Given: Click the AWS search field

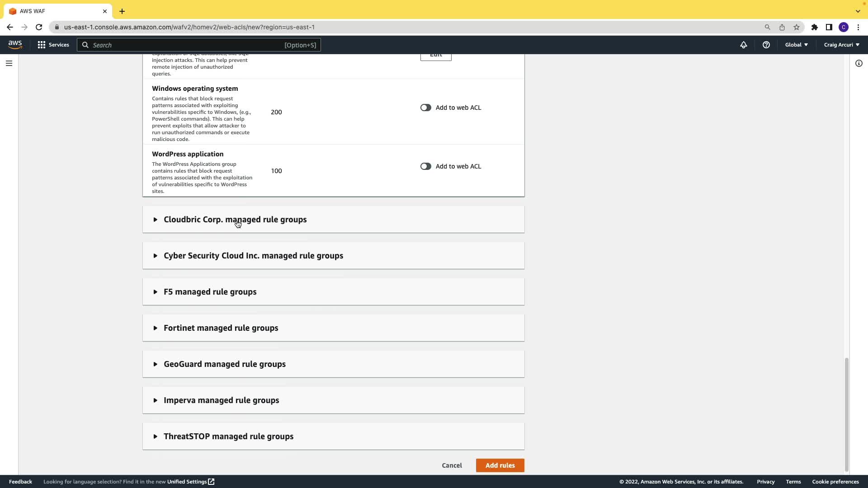Looking at the screenshot, I should coord(199,45).
